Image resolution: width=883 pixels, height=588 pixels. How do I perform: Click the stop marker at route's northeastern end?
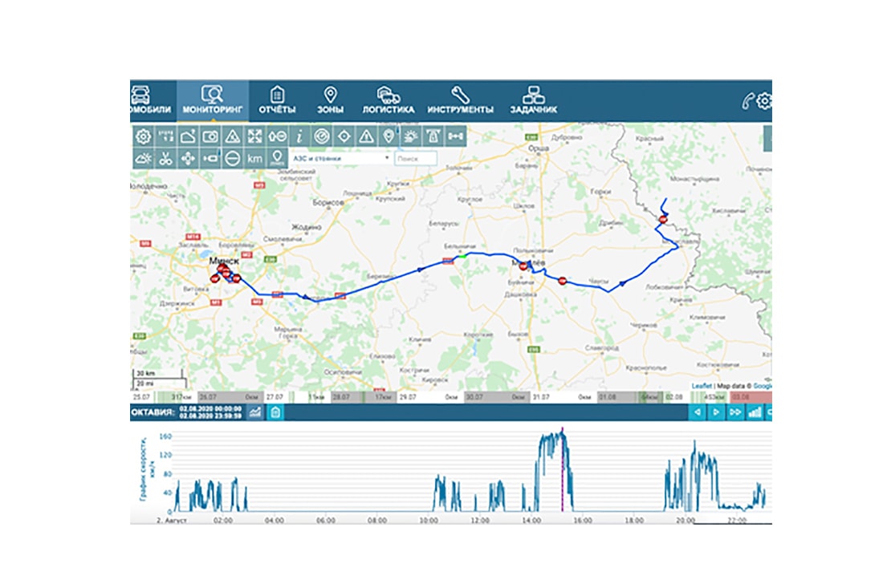point(663,220)
